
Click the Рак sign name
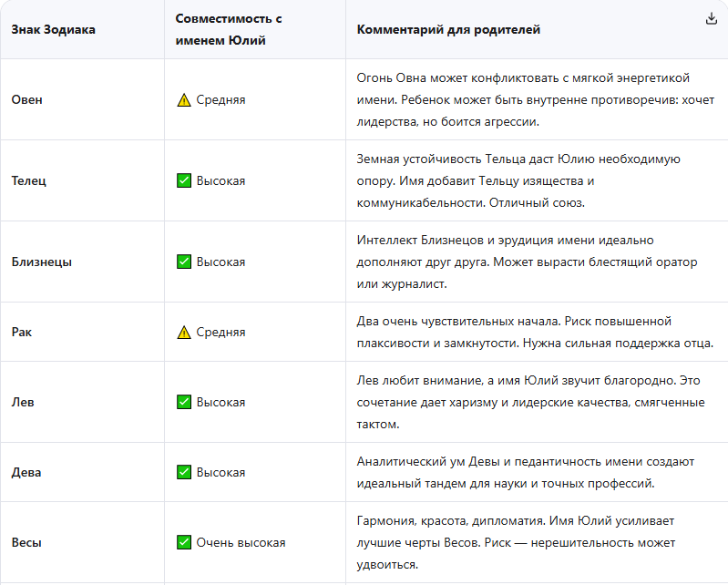[x=21, y=332]
